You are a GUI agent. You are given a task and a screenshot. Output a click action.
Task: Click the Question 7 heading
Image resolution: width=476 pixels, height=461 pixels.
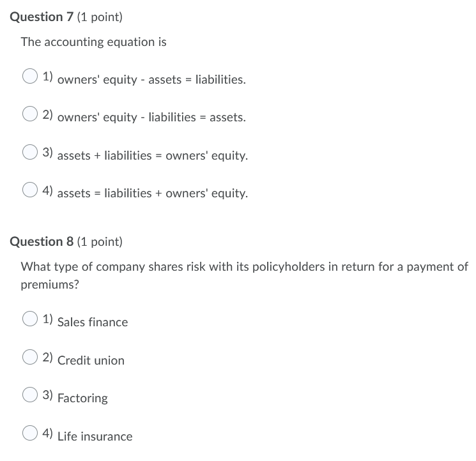coord(66,17)
